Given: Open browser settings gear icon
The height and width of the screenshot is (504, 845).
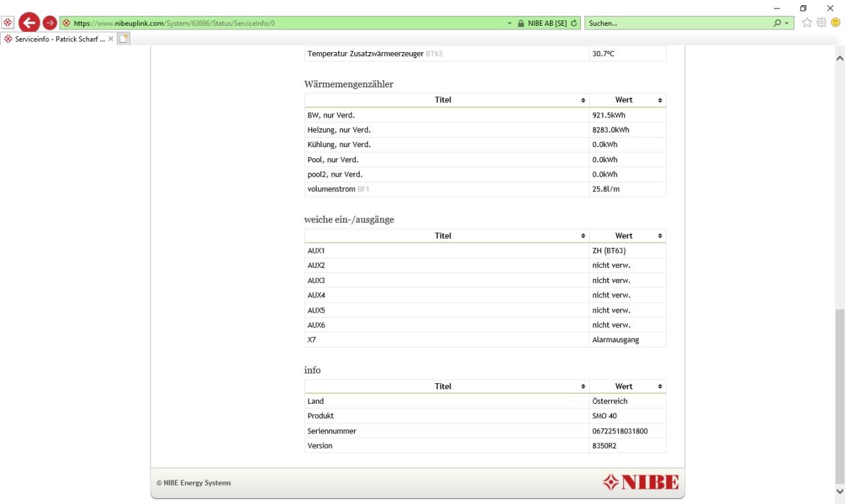Looking at the screenshot, I should tap(822, 23).
